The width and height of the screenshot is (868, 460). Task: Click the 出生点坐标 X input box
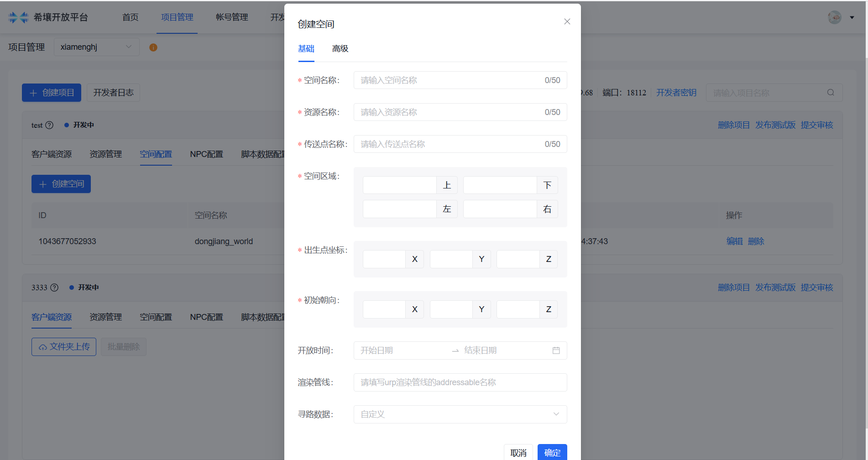384,259
